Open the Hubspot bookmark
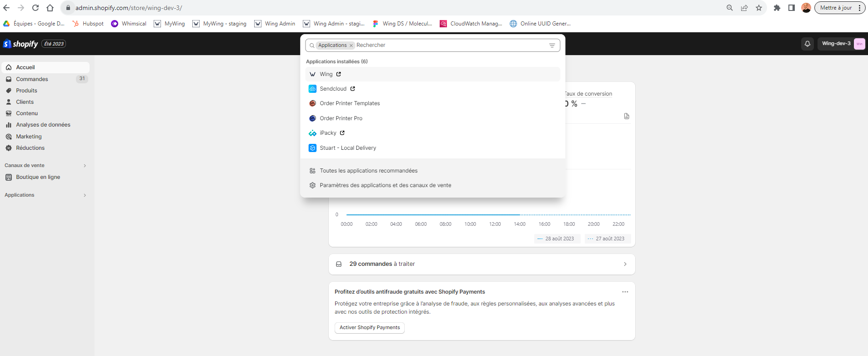The image size is (868, 356). 88,24
